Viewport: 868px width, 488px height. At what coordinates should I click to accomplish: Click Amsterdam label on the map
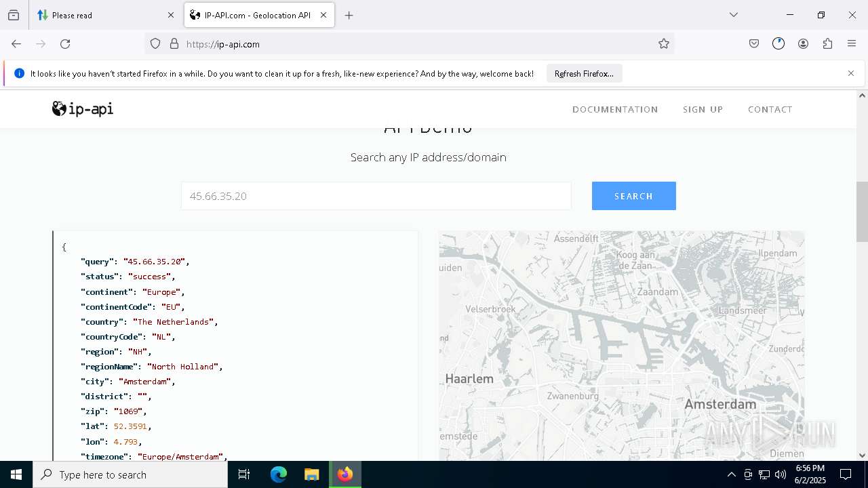719,404
